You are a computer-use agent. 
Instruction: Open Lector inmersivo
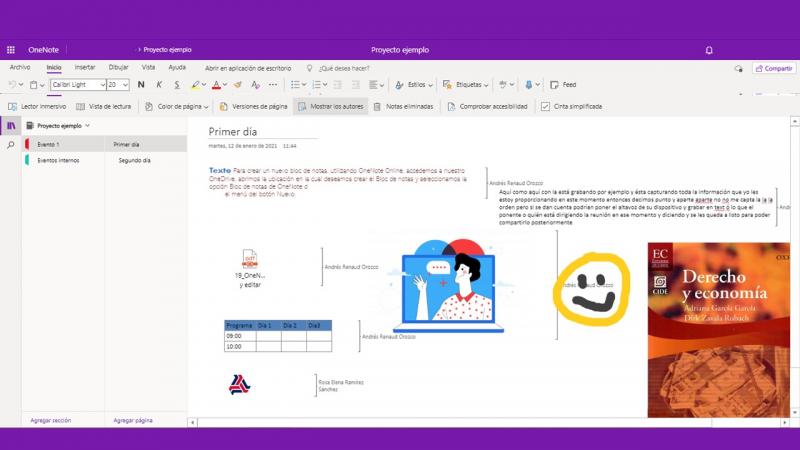pyautogui.click(x=37, y=106)
